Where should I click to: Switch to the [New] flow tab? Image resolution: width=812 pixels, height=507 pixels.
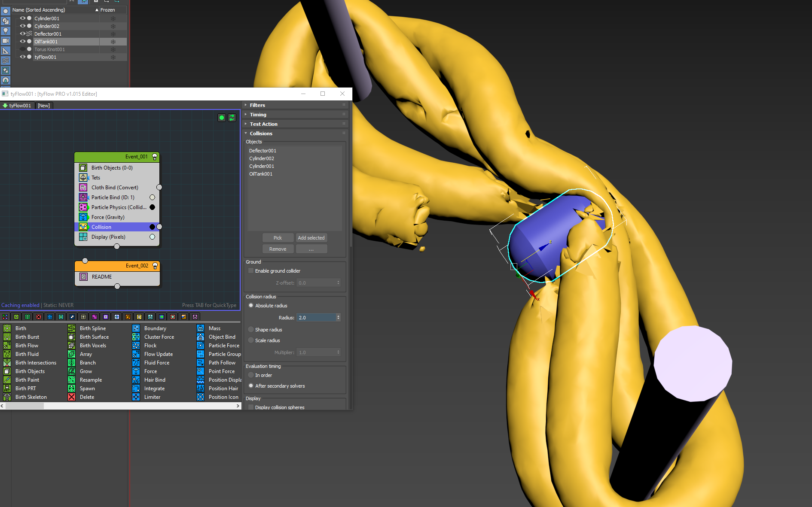pyautogui.click(x=44, y=105)
